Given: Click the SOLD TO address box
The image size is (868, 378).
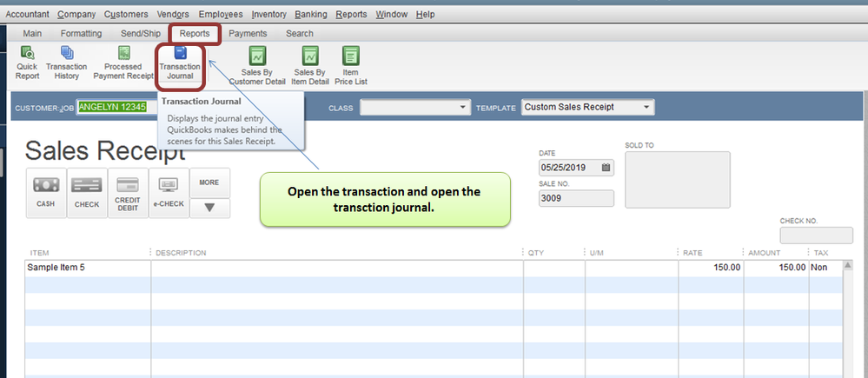Looking at the screenshot, I should coord(678,180).
